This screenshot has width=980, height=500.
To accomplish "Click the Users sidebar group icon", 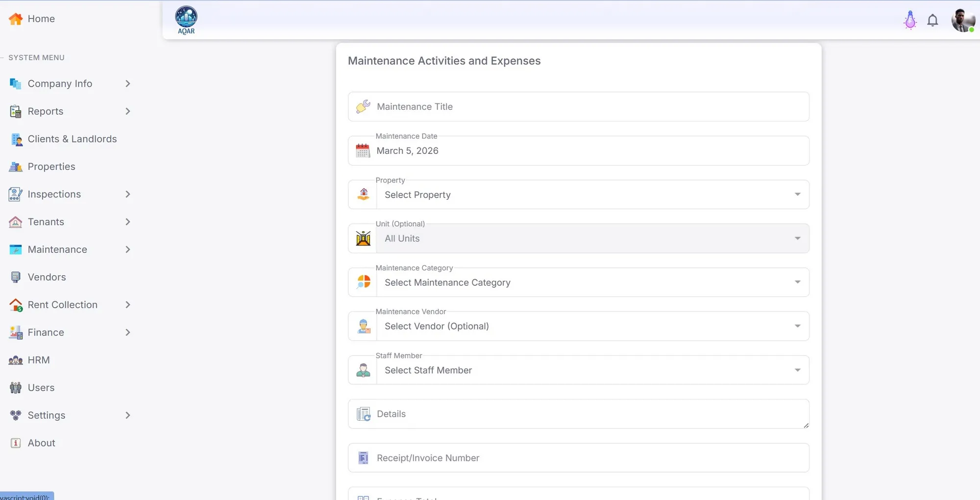I will click(15, 387).
